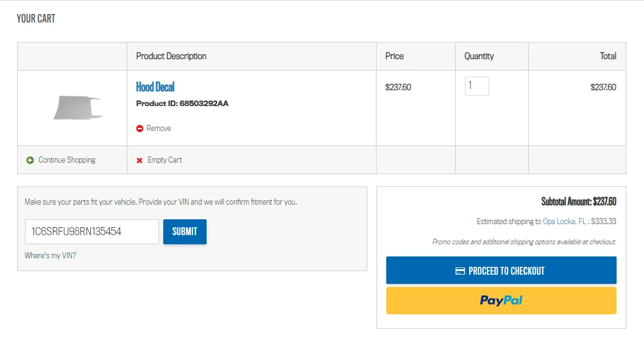This screenshot has height=346, width=644.
Task: Focus the Quantity input box
Action: point(476,86)
